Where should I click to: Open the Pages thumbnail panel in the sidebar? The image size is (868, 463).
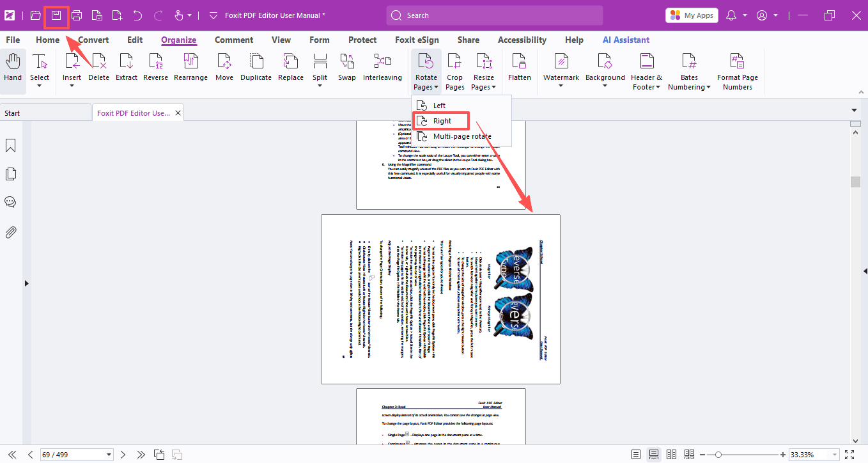click(x=11, y=174)
